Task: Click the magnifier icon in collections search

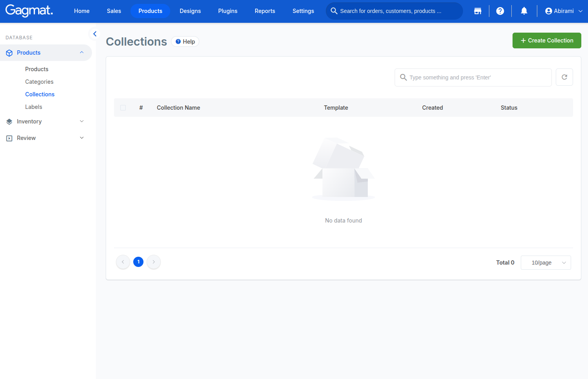Action: 403,77
